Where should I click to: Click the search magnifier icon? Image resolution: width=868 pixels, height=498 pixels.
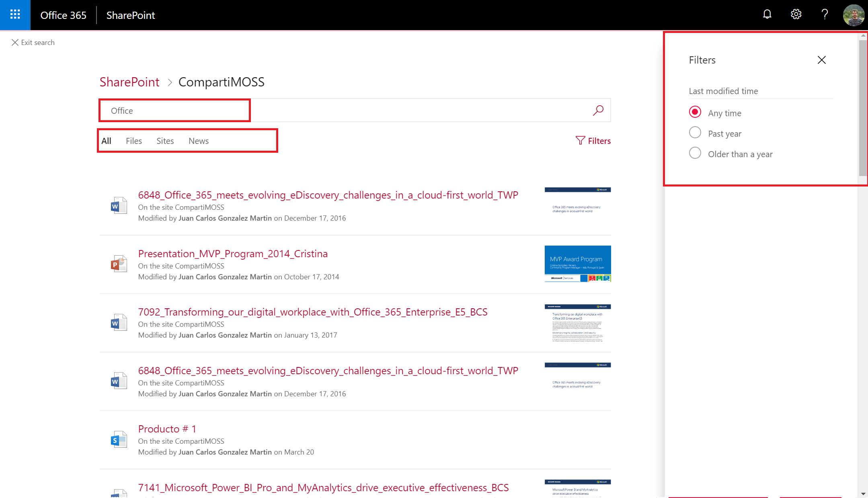click(598, 110)
